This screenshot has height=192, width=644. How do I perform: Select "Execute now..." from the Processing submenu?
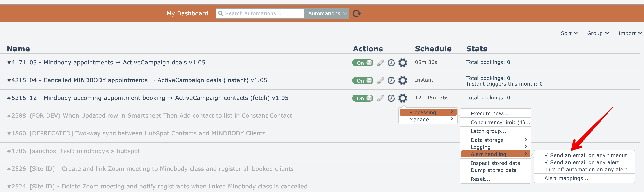(489, 114)
